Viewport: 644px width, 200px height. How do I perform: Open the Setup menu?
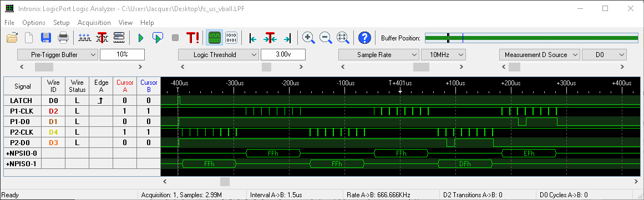[x=62, y=23]
